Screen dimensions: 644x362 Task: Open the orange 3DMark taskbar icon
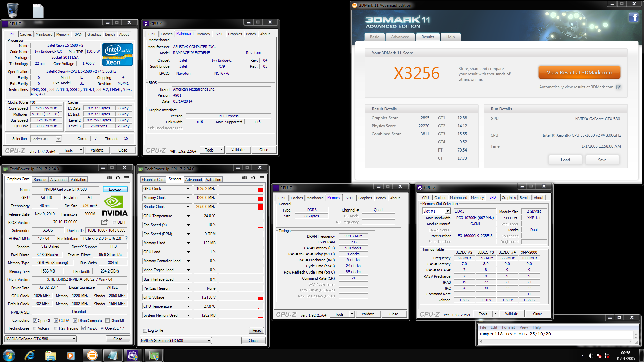pos(92,355)
